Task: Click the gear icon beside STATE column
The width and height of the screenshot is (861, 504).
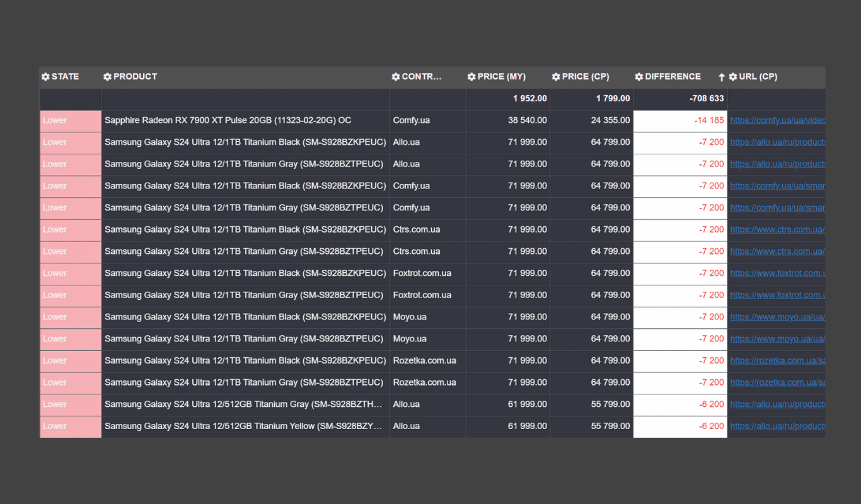Action: click(x=45, y=77)
